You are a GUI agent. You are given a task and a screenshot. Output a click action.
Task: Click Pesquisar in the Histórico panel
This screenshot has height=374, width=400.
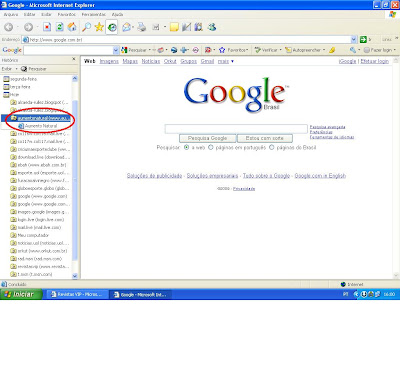(34, 69)
